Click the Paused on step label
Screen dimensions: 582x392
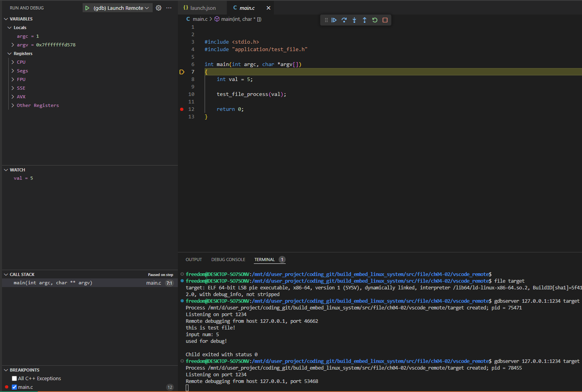click(x=161, y=275)
